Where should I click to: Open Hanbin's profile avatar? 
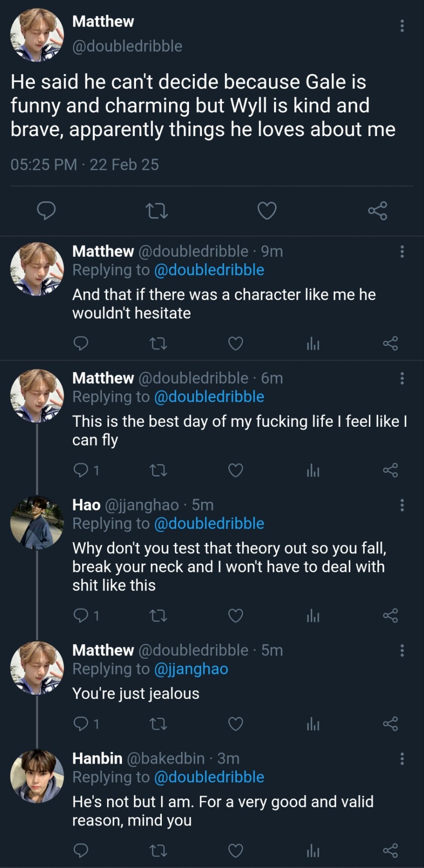[x=37, y=776]
